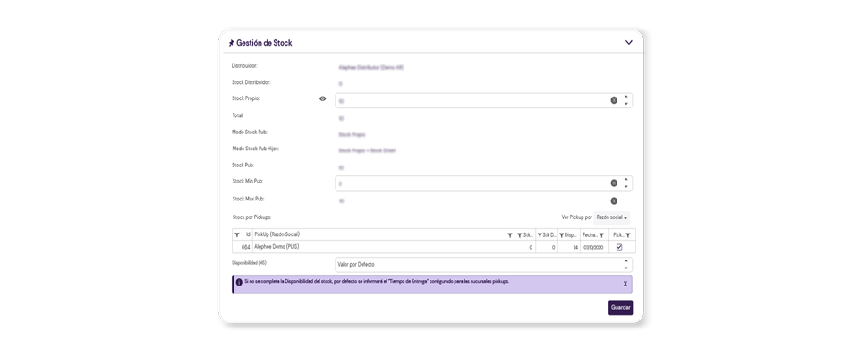Screen dimensions: 868x358
Task: Open the filter for the Fecha column
Action: [602, 235]
